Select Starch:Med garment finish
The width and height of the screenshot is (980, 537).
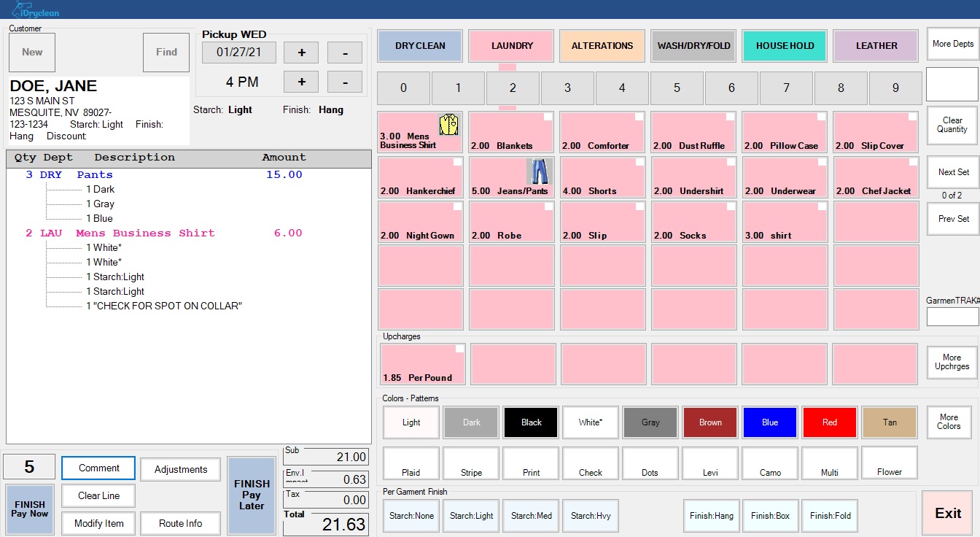[530, 515]
